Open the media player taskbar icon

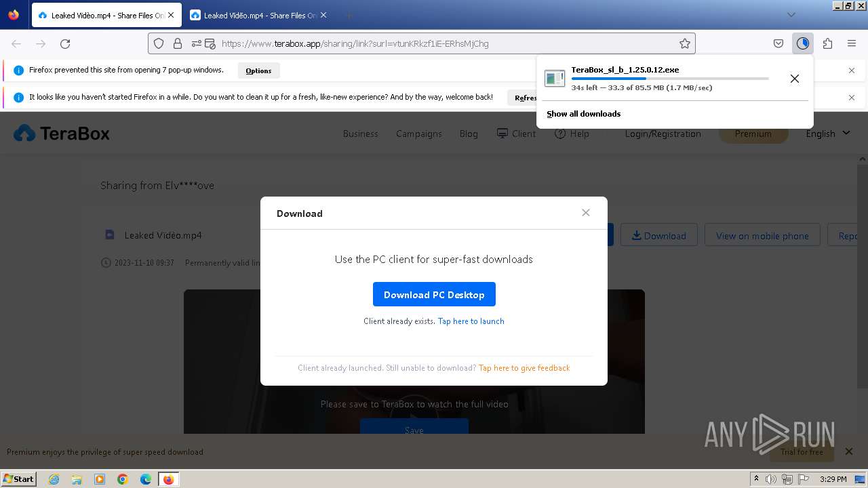[x=100, y=479]
